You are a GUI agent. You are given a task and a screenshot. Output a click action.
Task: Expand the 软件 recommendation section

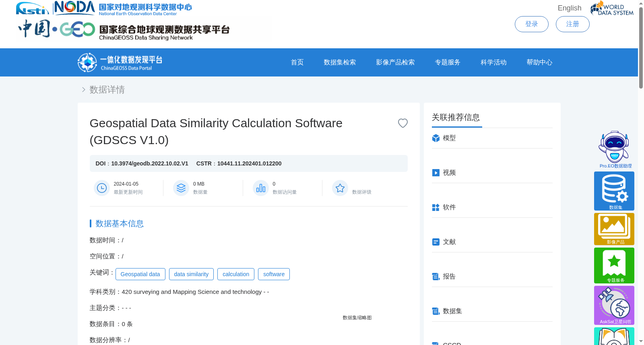coord(492,207)
